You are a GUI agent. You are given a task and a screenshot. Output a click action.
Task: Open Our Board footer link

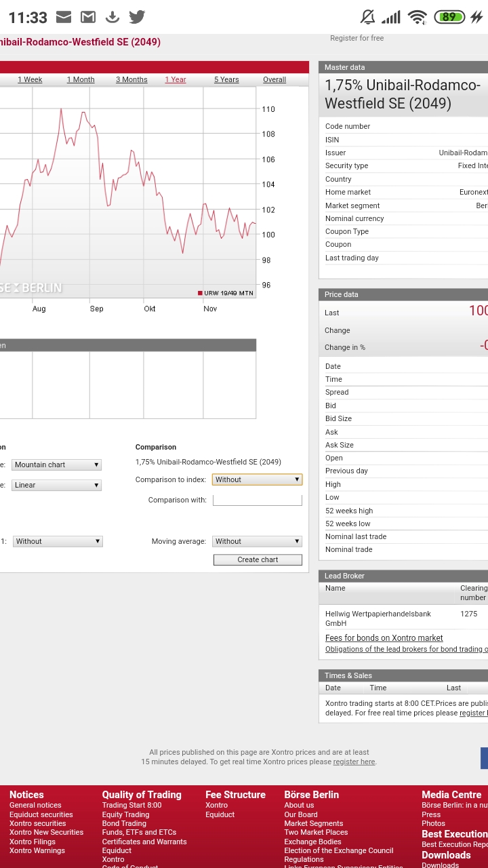[301, 814]
